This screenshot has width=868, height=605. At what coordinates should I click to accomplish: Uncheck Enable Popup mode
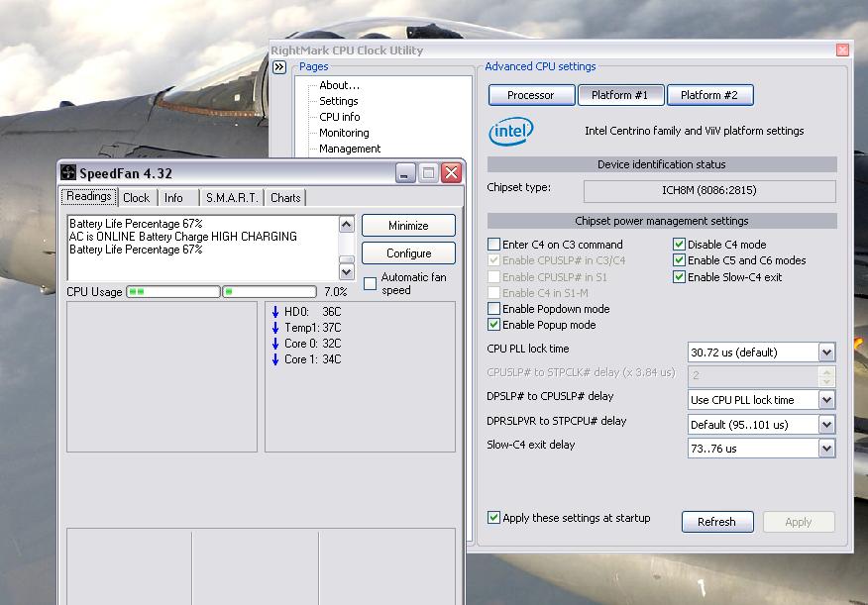(493, 325)
